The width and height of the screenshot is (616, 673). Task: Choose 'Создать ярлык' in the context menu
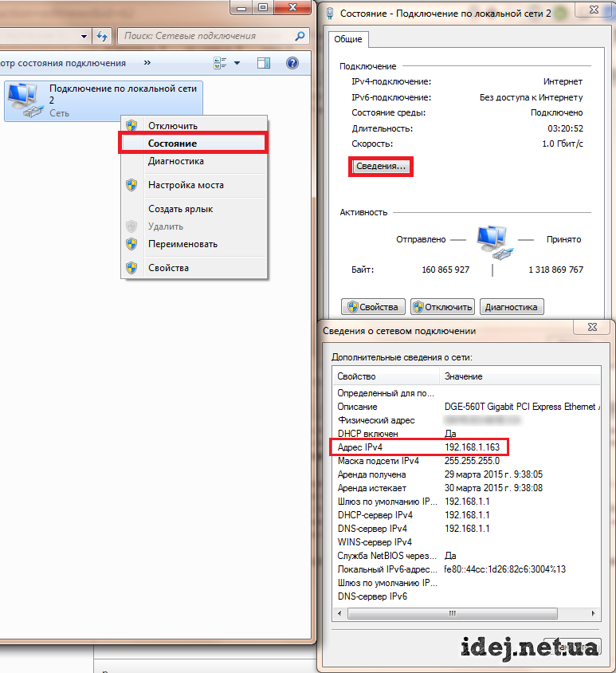[x=194, y=209]
